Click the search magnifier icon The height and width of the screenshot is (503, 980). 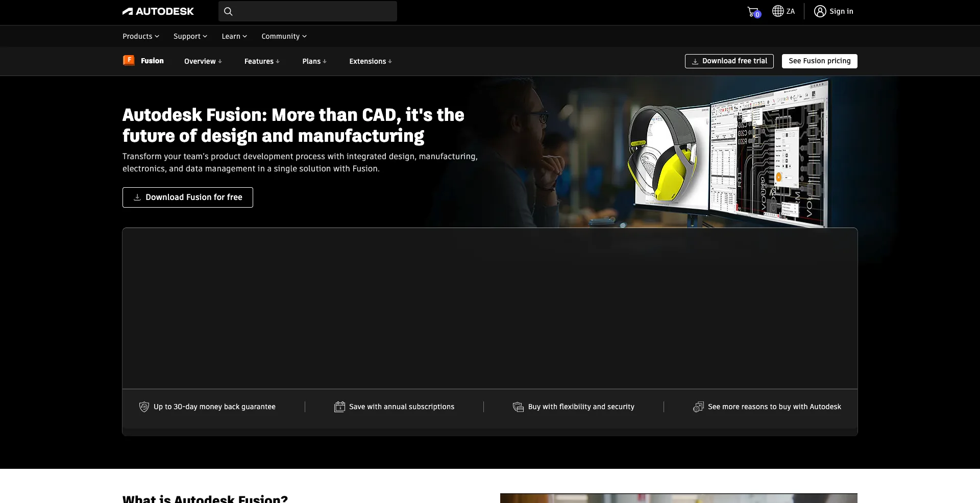coord(228,11)
